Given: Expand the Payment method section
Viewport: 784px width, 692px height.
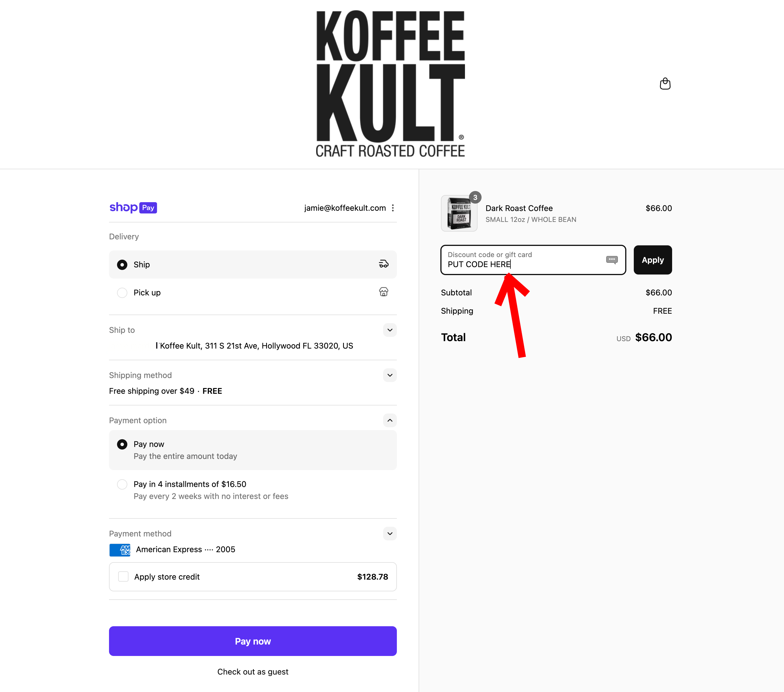Looking at the screenshot, I should coord(390,534).
